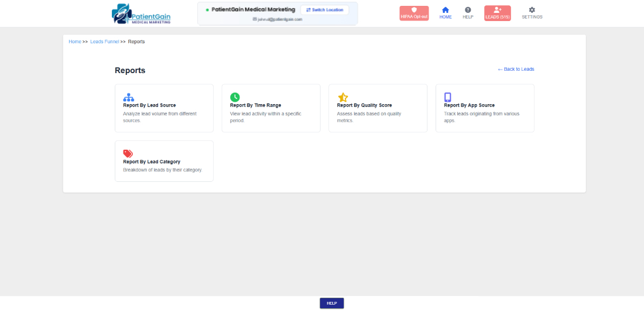Screen dimensions: 644x310
Task: Click the PatientGain Medical Marketing location name
Action: click(x=254, y=9)
